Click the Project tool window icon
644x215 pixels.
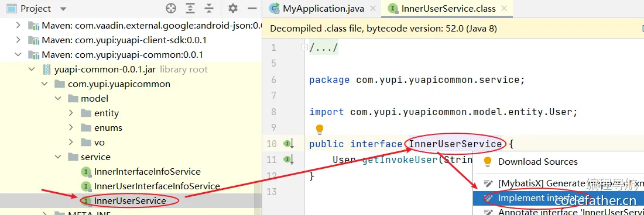(12, 9)
